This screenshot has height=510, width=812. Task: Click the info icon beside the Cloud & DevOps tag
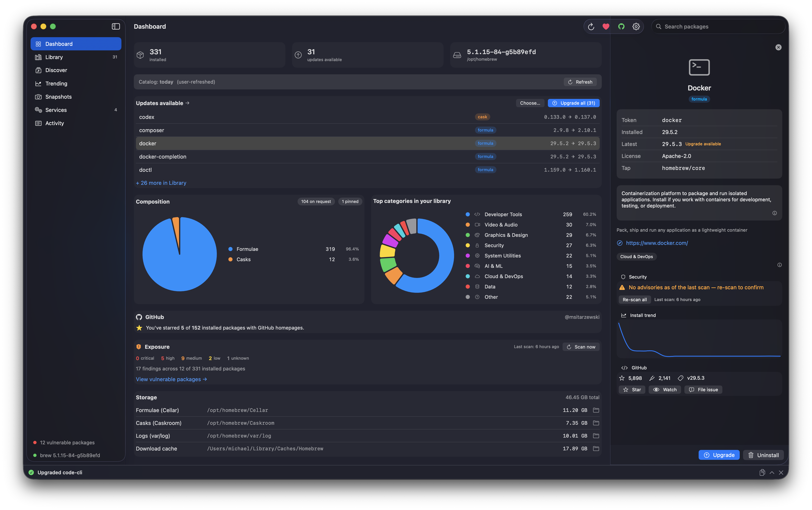[x=780, y=265]
